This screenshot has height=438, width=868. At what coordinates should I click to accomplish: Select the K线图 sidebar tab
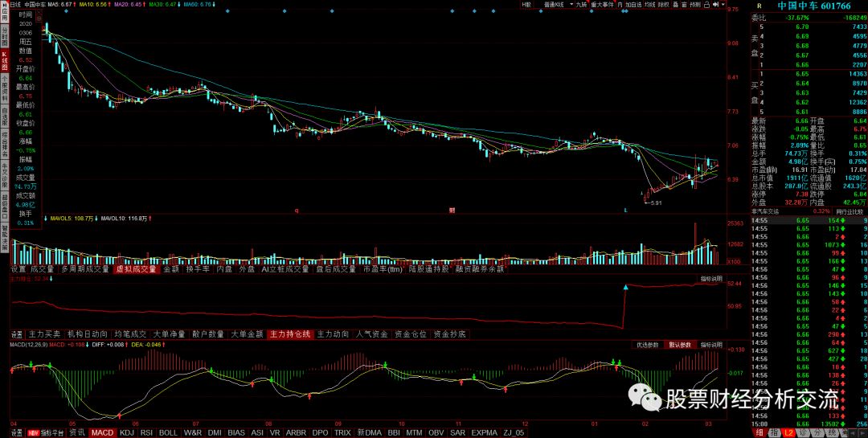pos(4,61)
